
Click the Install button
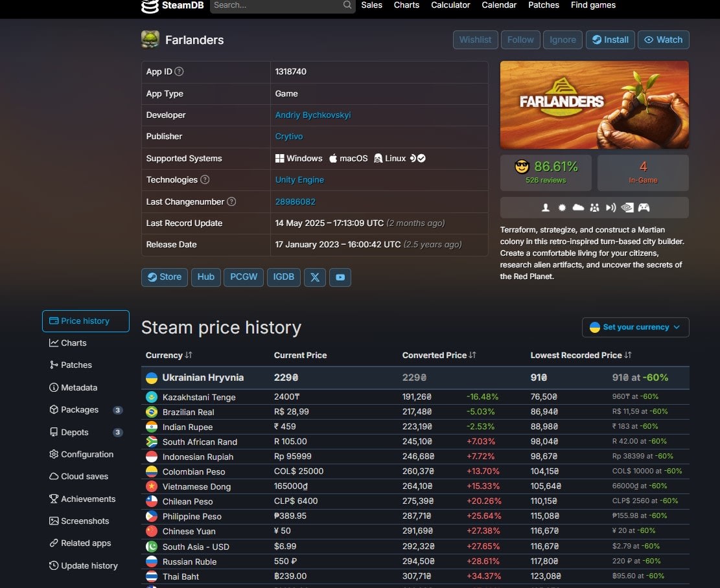click(610, 40)
